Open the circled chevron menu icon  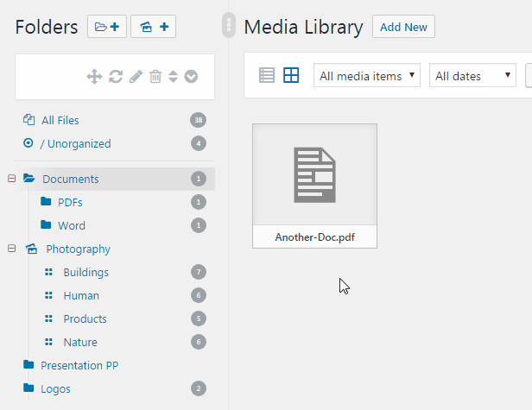pyautogui.click(x=191, y=76)
